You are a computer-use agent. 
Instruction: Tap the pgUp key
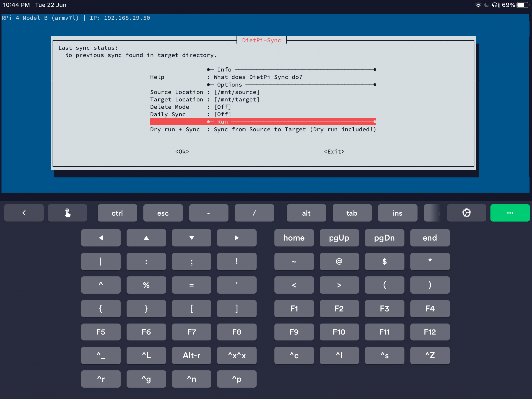tap(339, 238)
